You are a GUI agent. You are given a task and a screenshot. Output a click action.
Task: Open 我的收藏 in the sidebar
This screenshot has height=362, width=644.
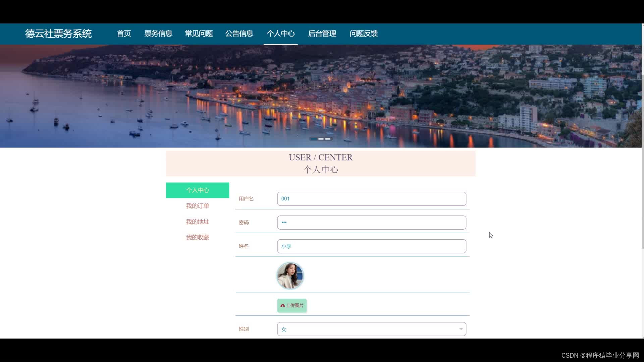tap(198, 238)
